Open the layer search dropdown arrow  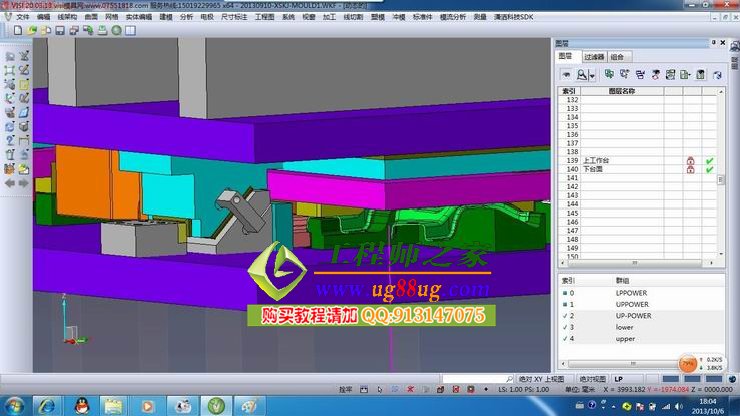(x=592, y=76)
